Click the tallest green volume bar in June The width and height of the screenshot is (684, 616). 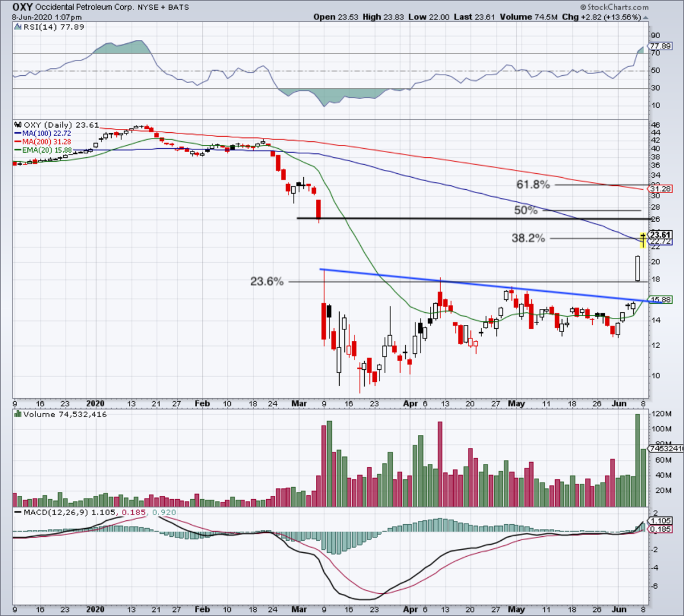(x=637, y=460)
